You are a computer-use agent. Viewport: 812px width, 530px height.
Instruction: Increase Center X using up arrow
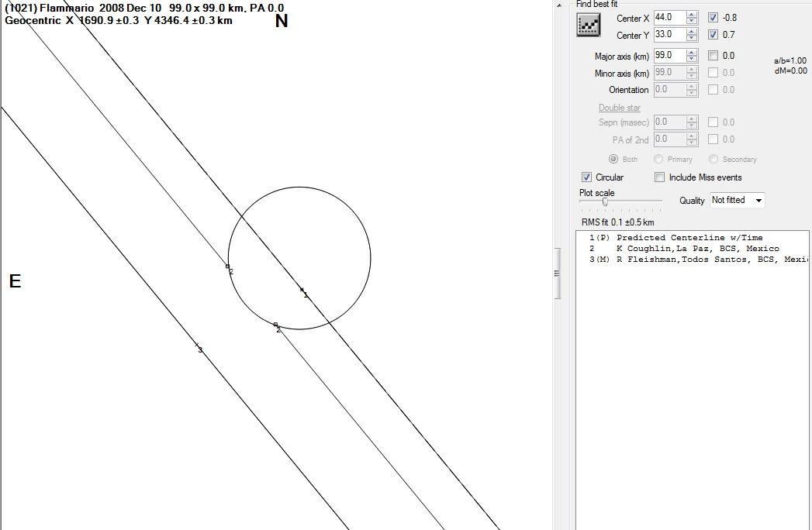(692, 14)
